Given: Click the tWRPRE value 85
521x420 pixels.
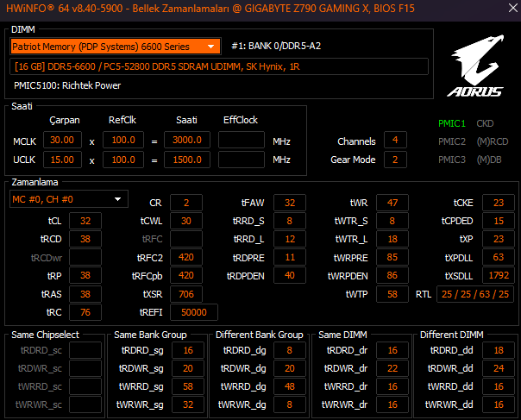Looking at the screenshot, I should click(392, 257).
